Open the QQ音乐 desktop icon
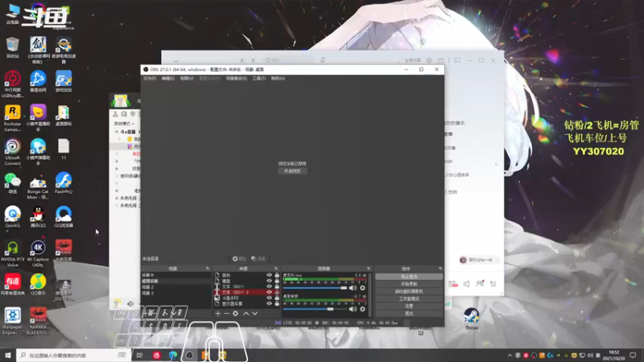 (38, 285)
